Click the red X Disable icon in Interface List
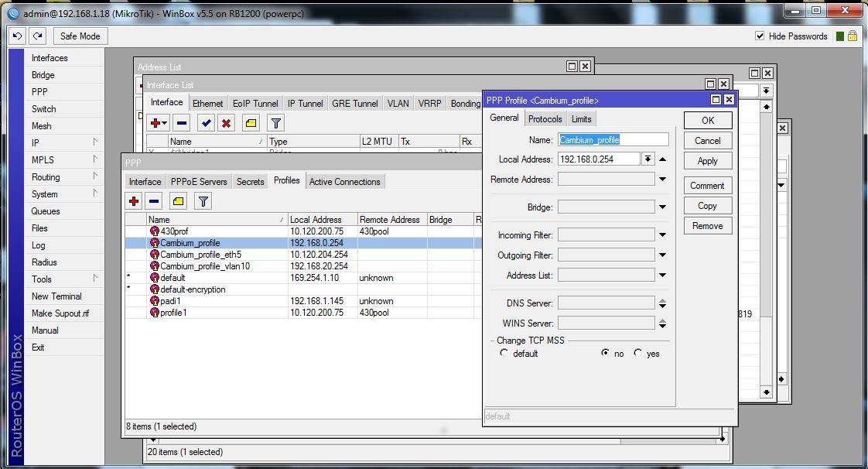868x469 pixels. 226,123
